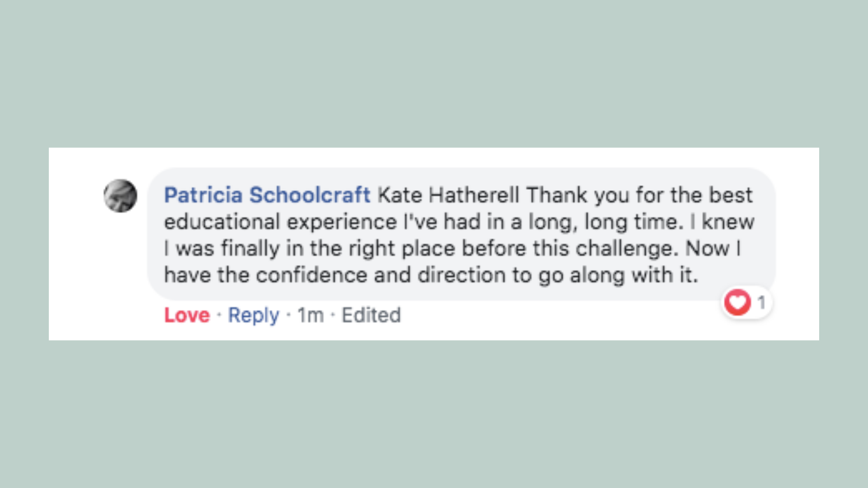Click the red heart reaction icon
868x488 pixels.
(x=737, y=302)
